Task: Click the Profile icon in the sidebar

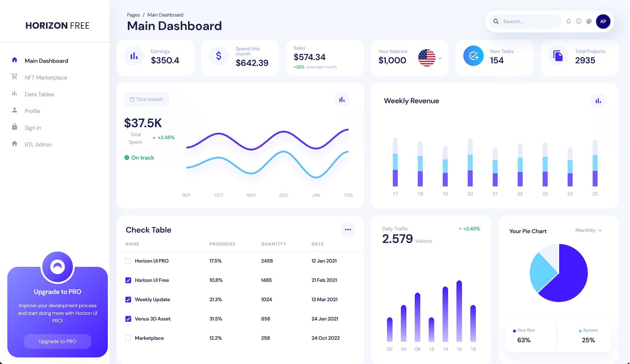Action: [x=15, y=111]
